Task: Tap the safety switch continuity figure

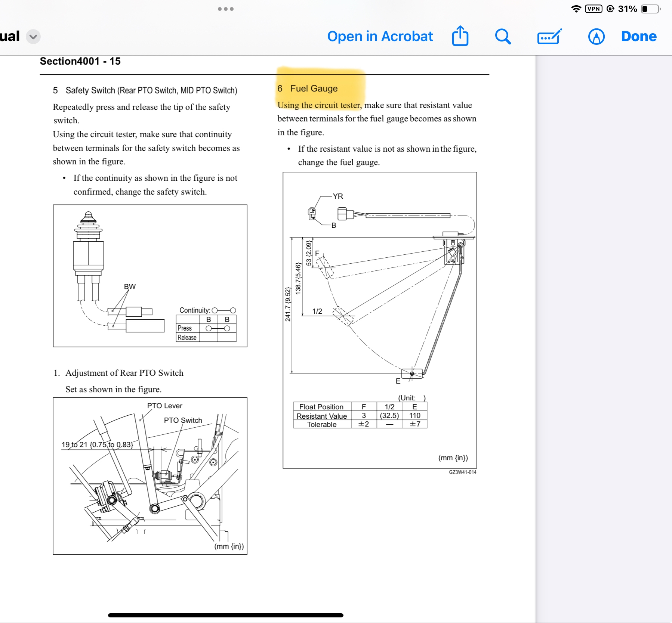Action: pyautogui.click(x=150, y=276)
